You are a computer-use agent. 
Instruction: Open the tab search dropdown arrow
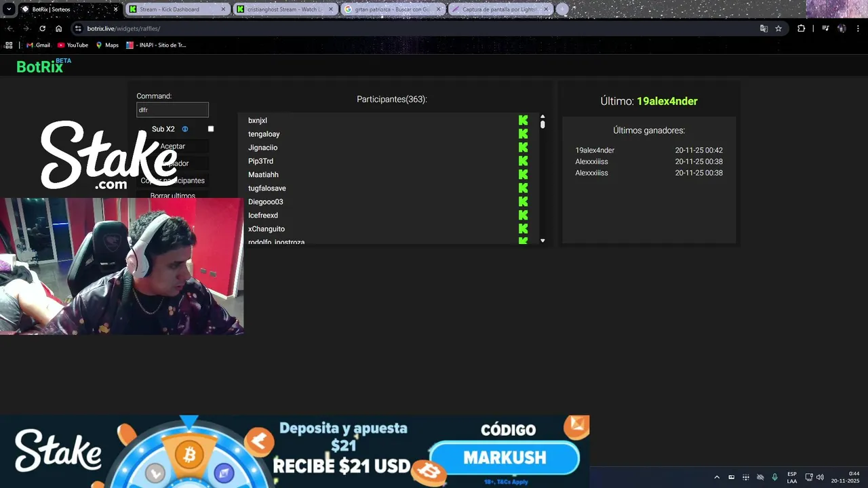click(x=9, y=9)
